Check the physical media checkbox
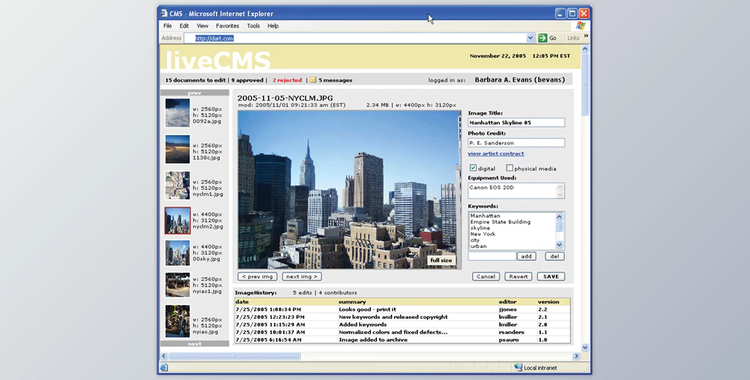Screen dimensions: 750x380 pyautogui.click(x=509, y=168)
